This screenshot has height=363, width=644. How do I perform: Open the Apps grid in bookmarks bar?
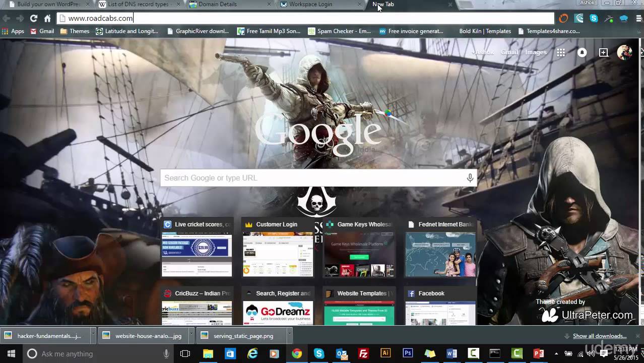(13, 31)
